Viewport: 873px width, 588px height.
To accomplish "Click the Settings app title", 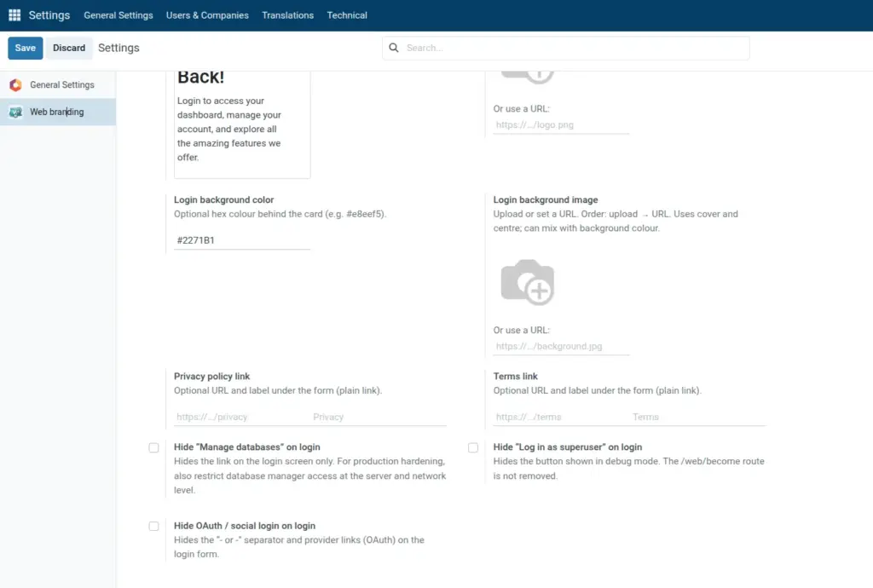I will [x=49, y=15].
